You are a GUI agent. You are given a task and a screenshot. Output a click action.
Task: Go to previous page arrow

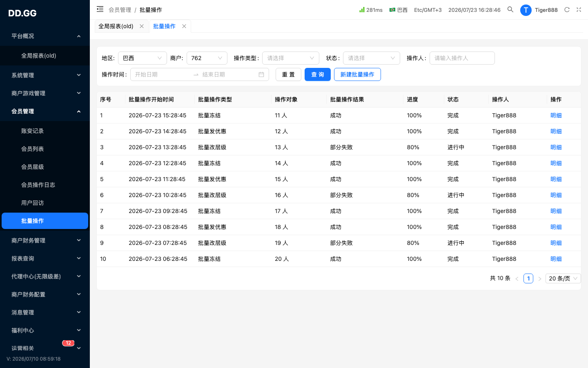517,278
